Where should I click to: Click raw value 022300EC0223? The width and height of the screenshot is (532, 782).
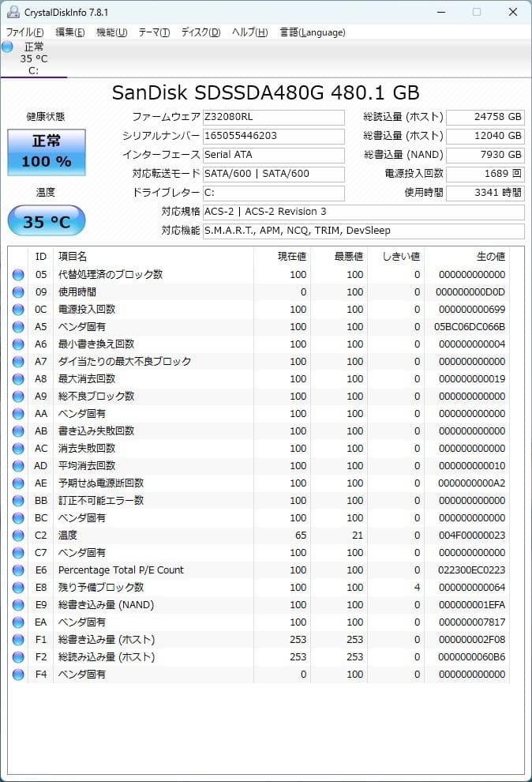tap(472, 570)
